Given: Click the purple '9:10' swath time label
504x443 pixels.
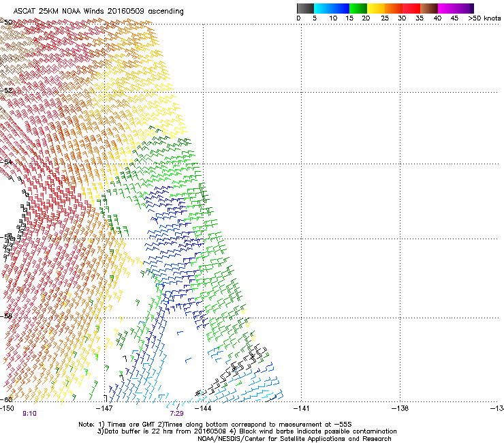Looking at the screenshot, I should coord(29,414).
